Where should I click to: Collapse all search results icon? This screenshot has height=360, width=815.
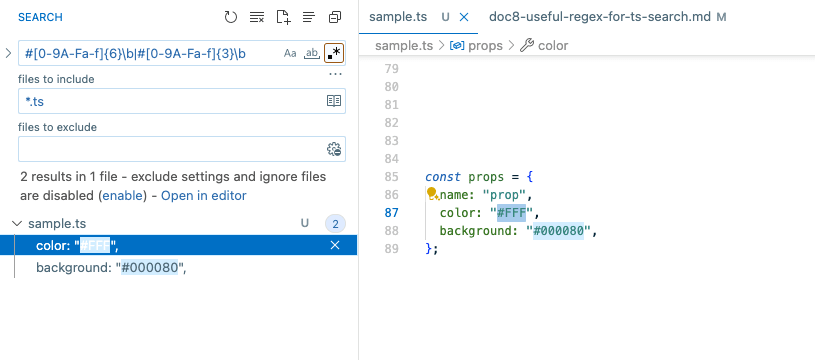pyautogui.click(x=335, y=17)
